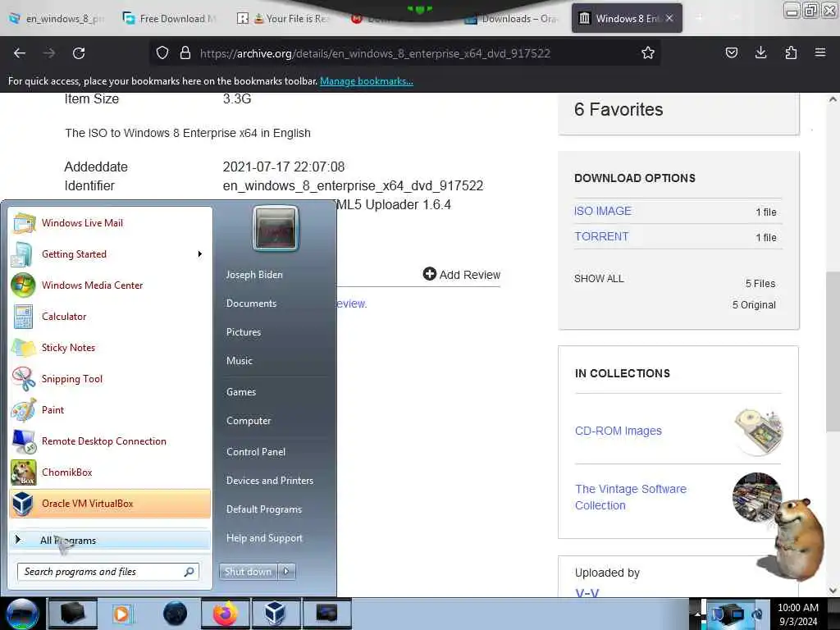
Task: Click CD-ROM Images collection thumbnail
Action: (757, 431)
